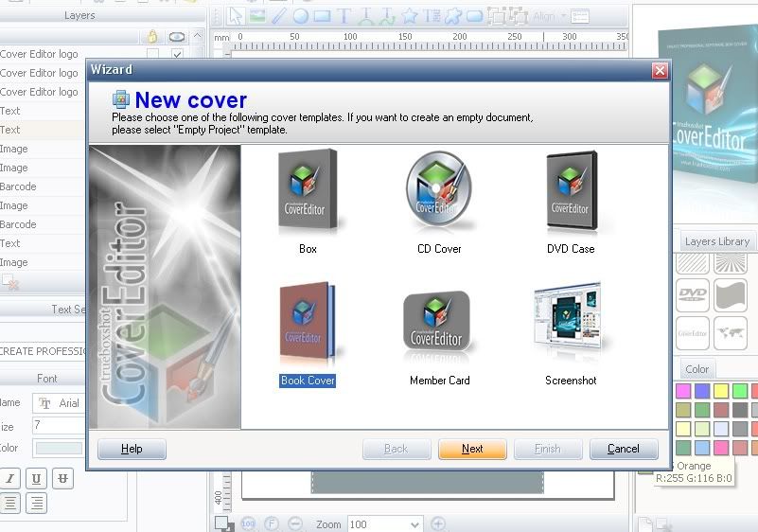Select the text on wavy path tool
The image size is (758, 532).
387,16
